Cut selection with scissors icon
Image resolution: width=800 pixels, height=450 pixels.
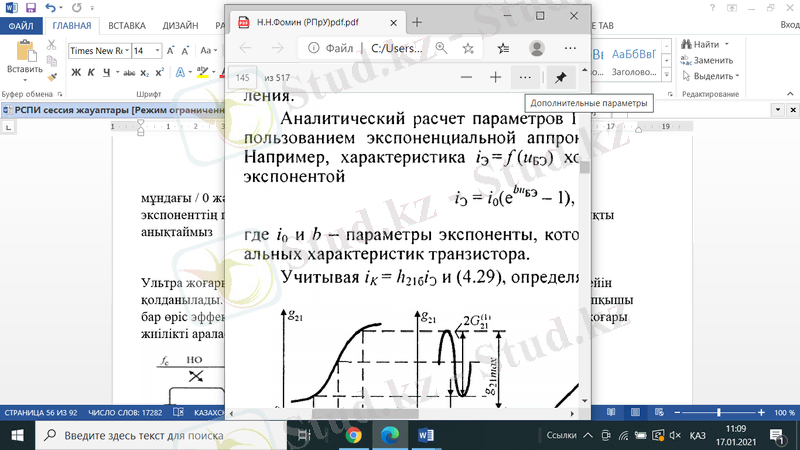(x=52, y=45)
